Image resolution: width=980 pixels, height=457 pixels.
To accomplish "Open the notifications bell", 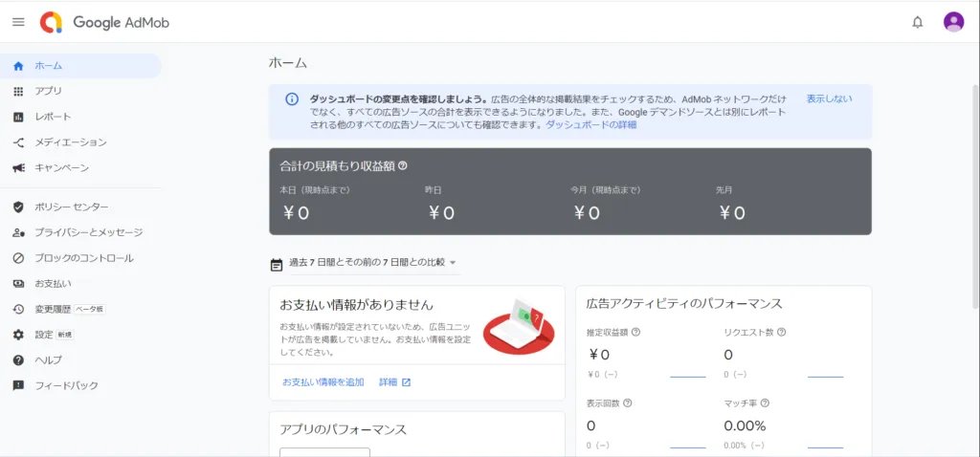I will pos(918,23).
